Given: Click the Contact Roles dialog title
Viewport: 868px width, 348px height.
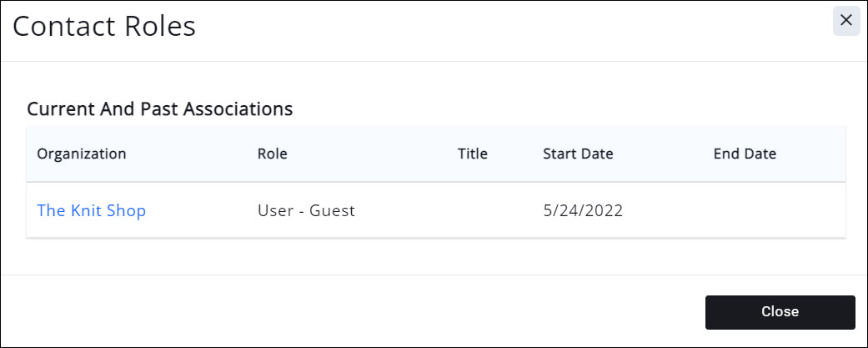Looking at the screenshot, I should 104,27.
